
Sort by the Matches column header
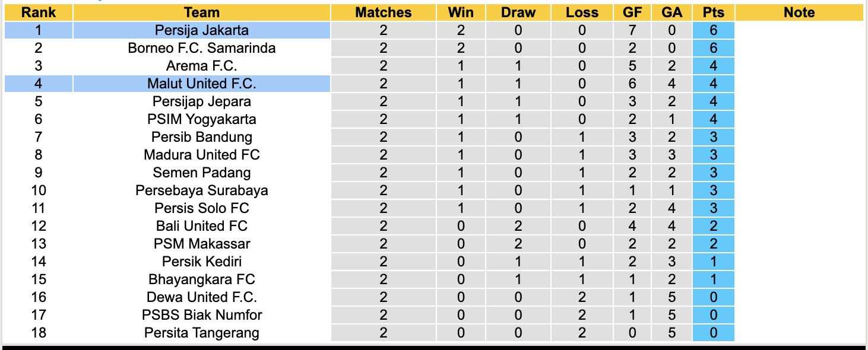coord(383,12)
